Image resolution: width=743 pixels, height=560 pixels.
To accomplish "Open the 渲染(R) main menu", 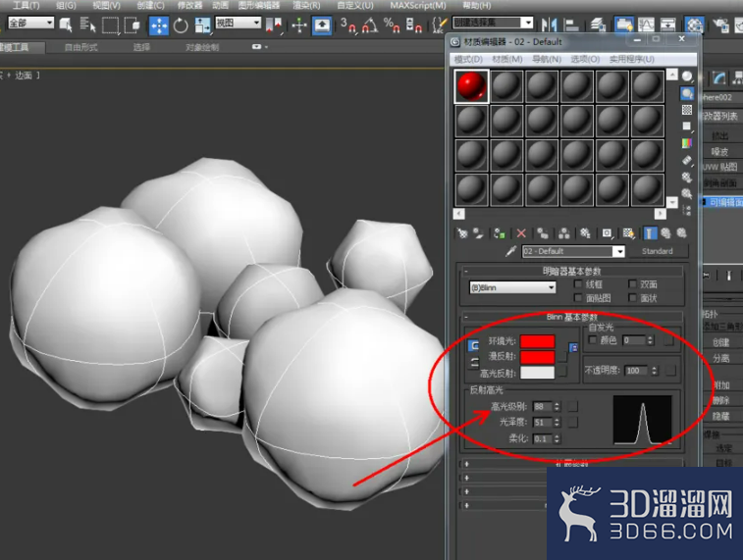I will (306, 6).
